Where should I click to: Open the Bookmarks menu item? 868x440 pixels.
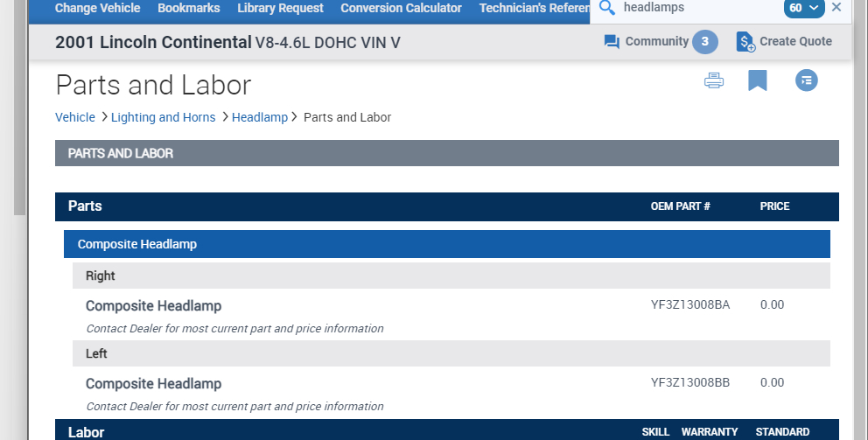click(x=189, y=8)
